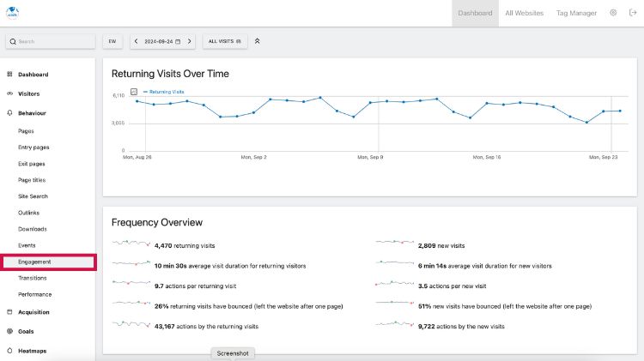Click the Mon, Sep 9 axis label
Screen dimensions: 644x361
370,157
